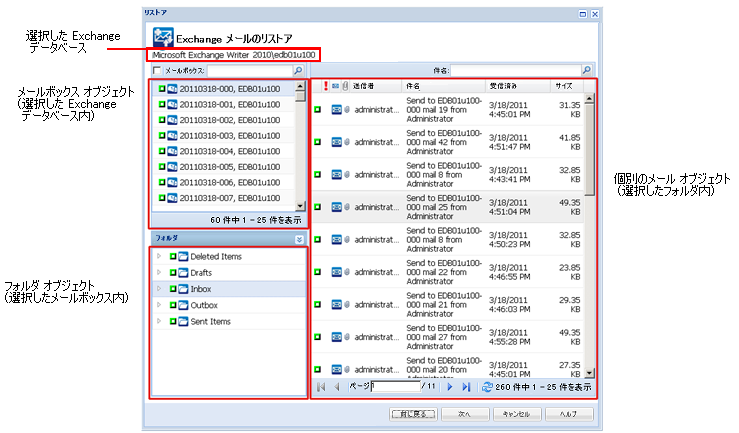Click envelope icon of mail 22 row
This screenshot has height=433, width=739.
(x=337, y=272)
